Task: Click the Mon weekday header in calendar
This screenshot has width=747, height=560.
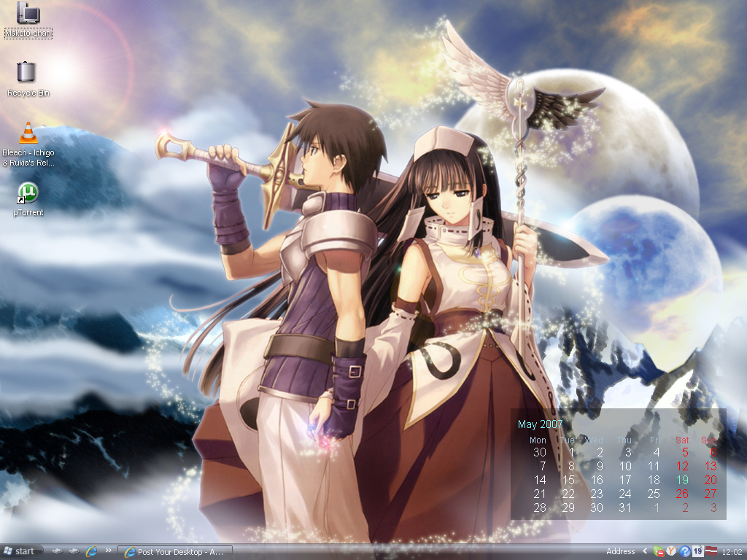Action: point(538,440)
